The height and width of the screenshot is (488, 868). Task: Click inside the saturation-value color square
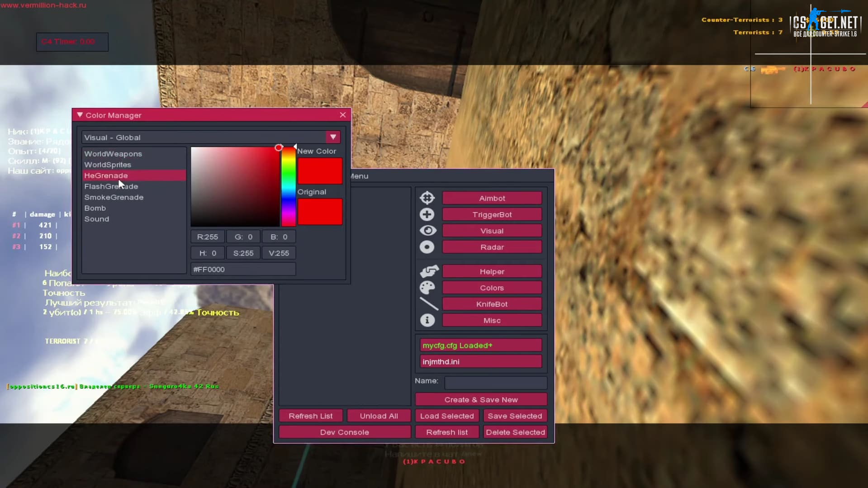tap(235, 187)
